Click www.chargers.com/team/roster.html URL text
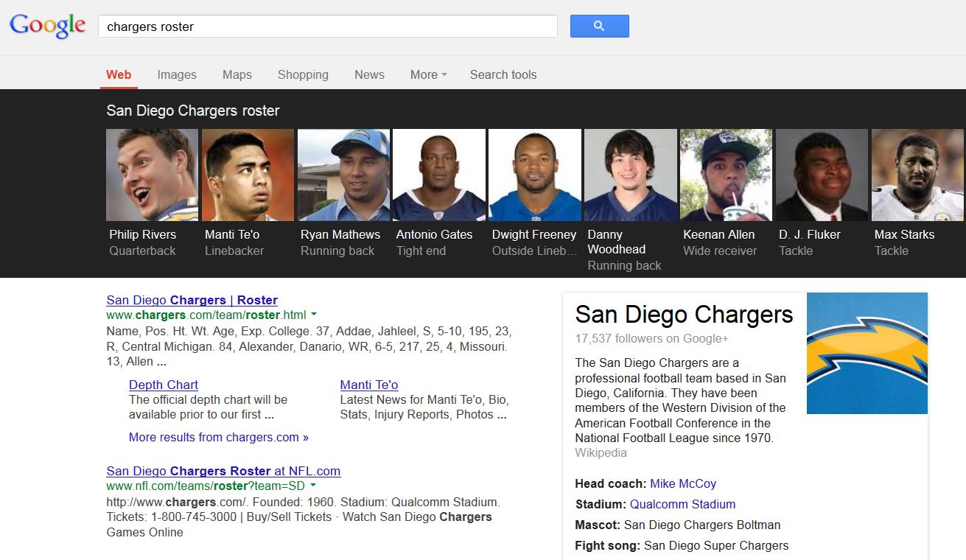This screenshot has width=966, height=560. pyautogui.click(x=206, y=315)
